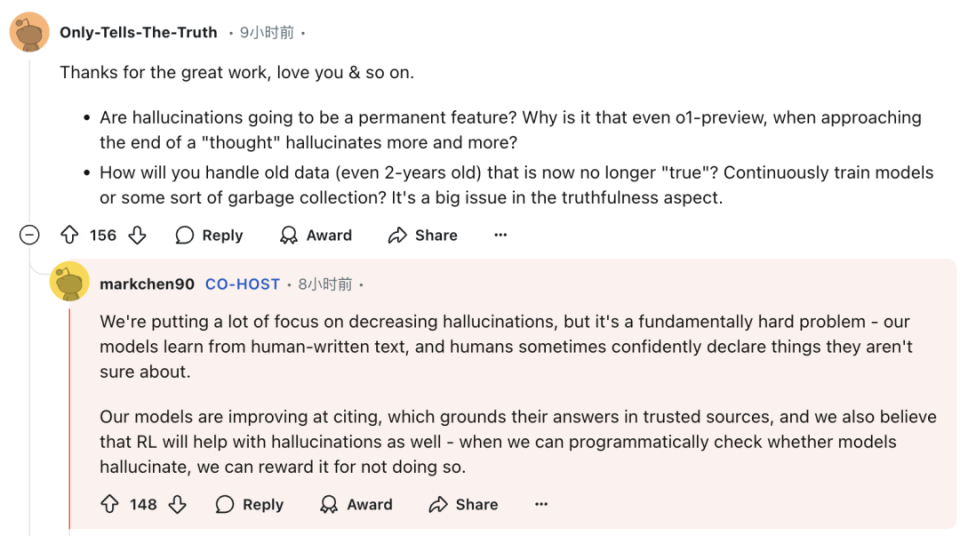This screenshot has height=536, width=960.
Task: Share the Only-Tells-The-Truth comment
Action: point(423,235)
